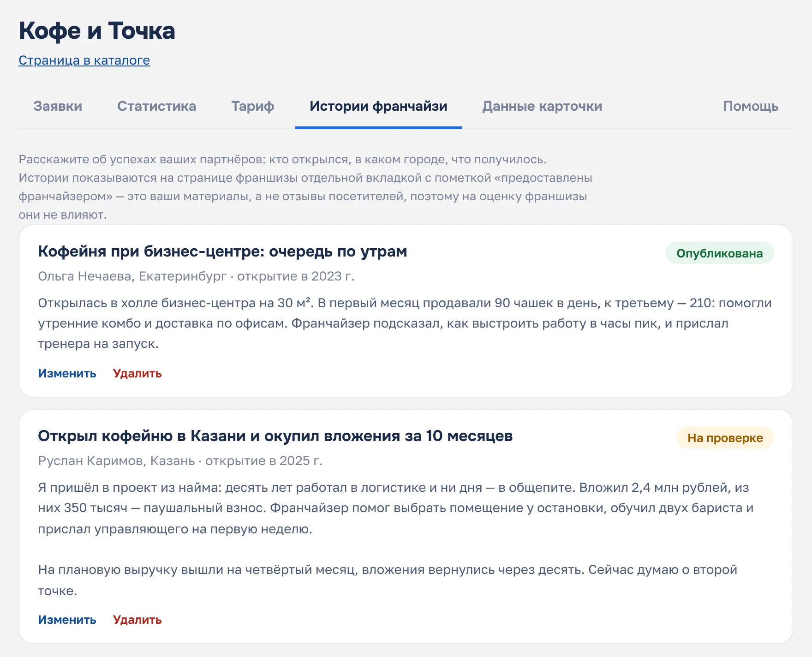Edit the Kazan coffee shop story
The image size is (812, 657).
pyautogui.click(x=67, y=620)
